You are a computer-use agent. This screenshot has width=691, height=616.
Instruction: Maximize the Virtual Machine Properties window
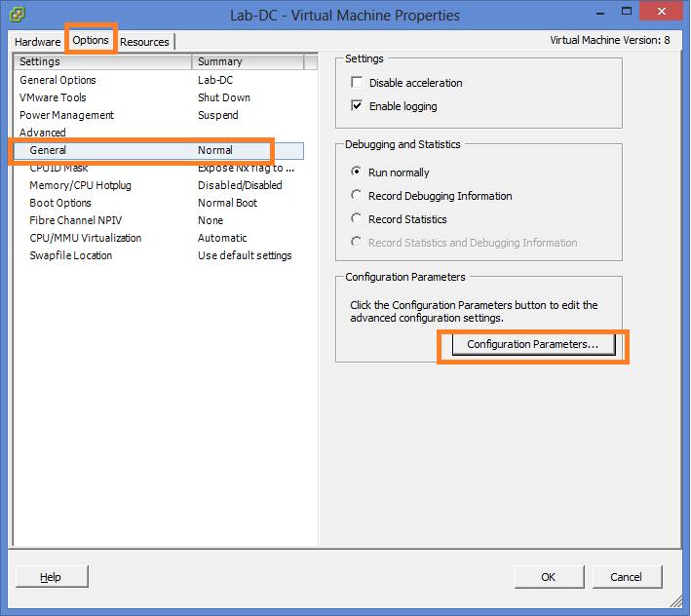[627, 12]
